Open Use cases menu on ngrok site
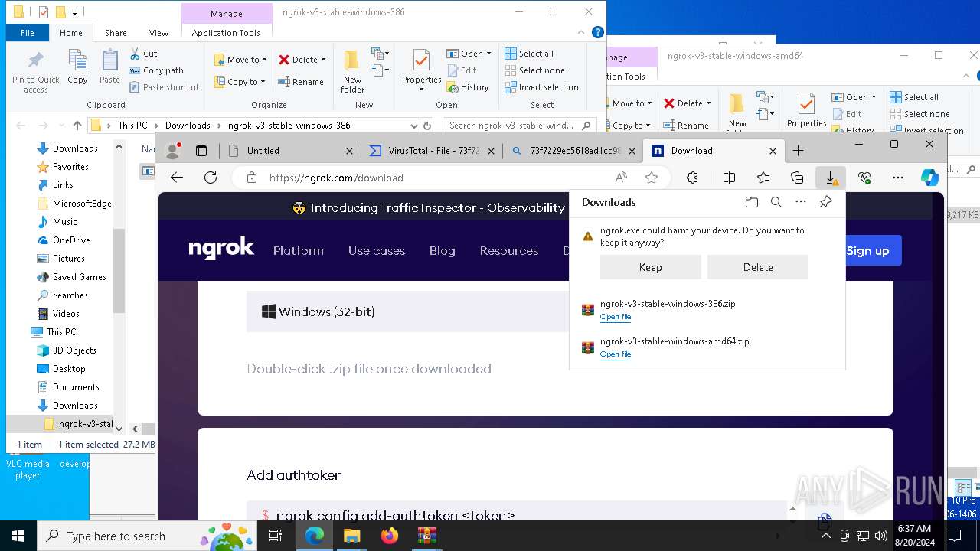This screenshot has width=980, height=551. tap(377, 250)
